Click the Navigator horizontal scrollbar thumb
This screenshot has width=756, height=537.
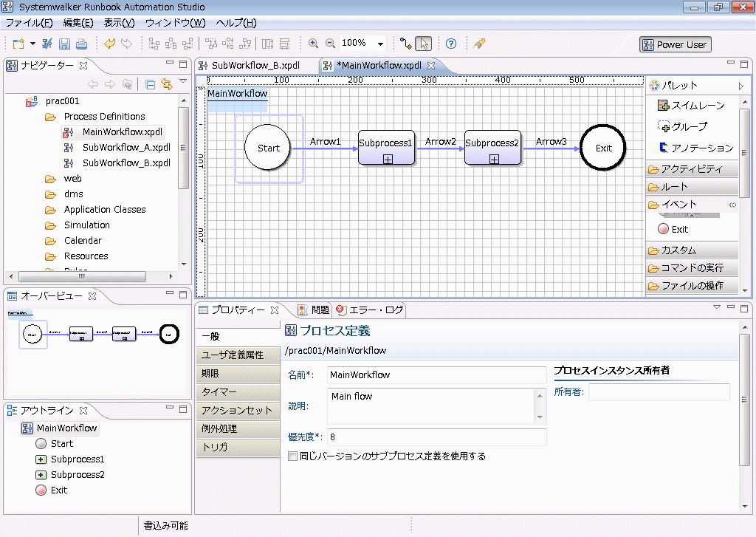tap(82, 276)
